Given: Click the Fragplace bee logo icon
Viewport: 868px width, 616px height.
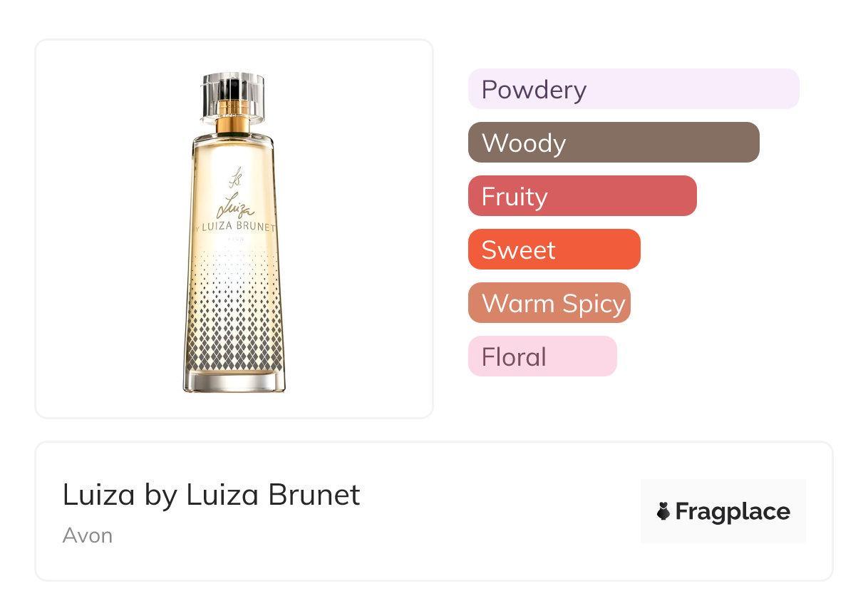Looking at the screenshot, I should pos(663,511).
